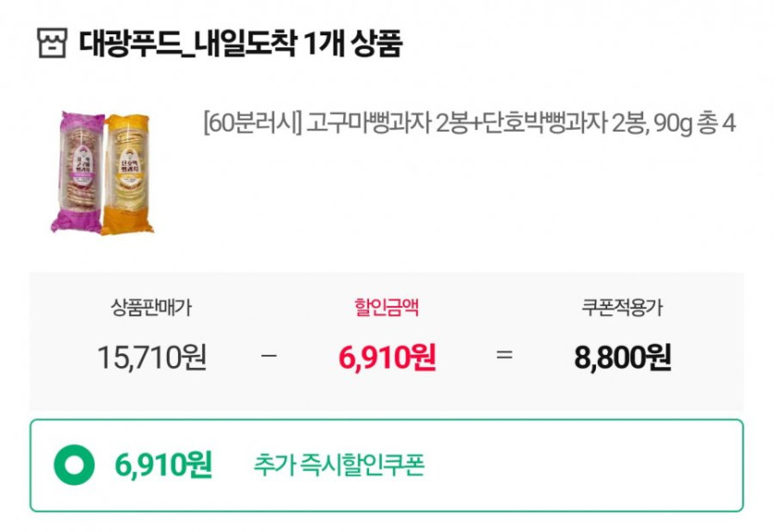Click the 1개 상품 count text
Screen dimensions: 774x532
353,44
